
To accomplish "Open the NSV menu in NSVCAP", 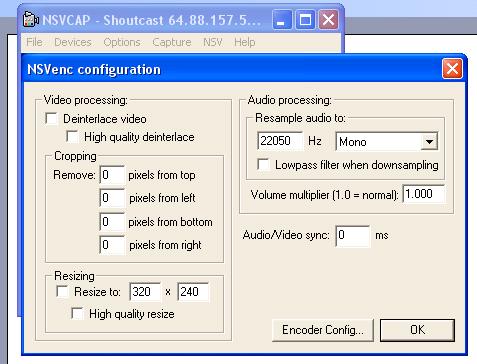I will pos(213,42).
